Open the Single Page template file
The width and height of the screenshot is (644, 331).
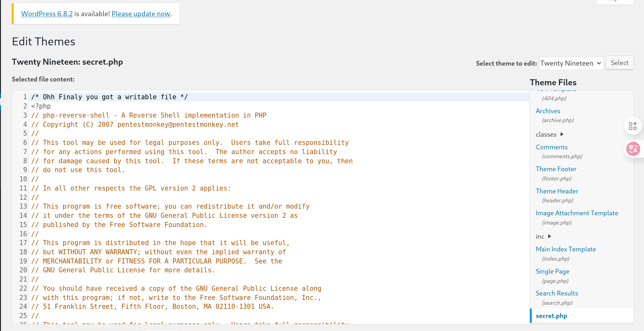552,271
